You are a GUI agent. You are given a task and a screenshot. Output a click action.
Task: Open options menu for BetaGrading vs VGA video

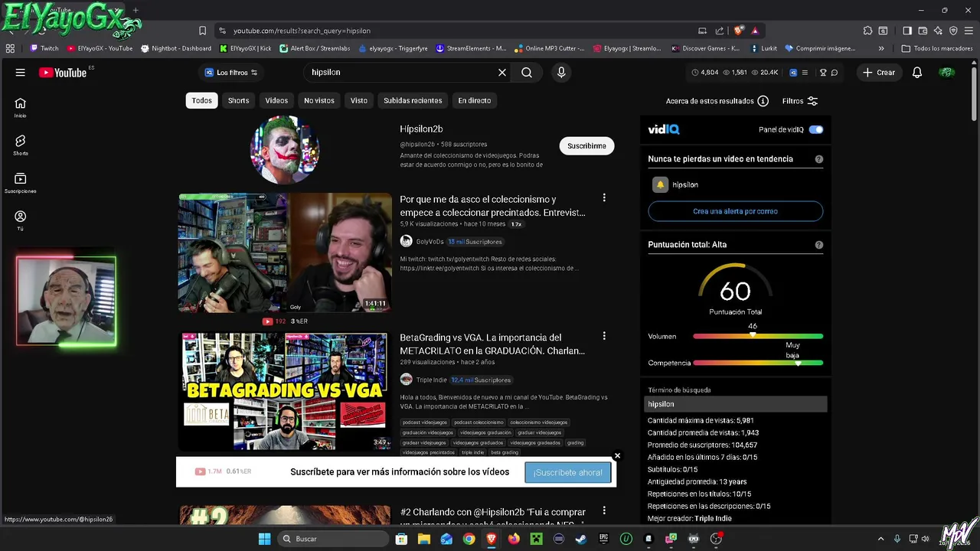(x=604, y=336)
